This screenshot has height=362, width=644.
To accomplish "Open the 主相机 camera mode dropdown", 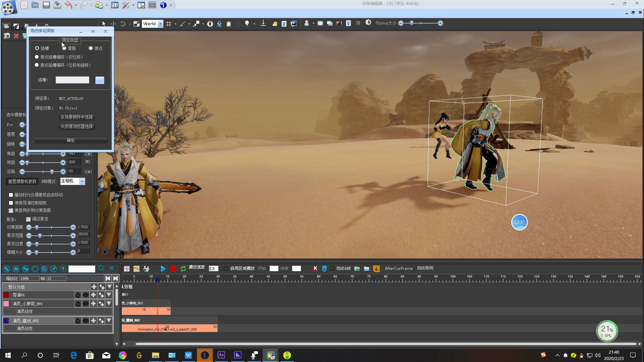I will pyautogui.click(x=82, y=181).
